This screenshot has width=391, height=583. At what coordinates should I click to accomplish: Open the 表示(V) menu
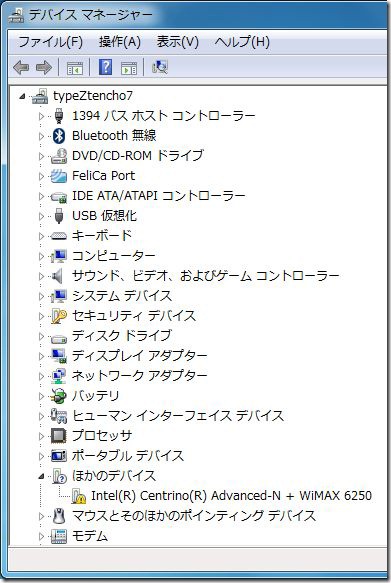pyautogui.click(x=178, y=42)
